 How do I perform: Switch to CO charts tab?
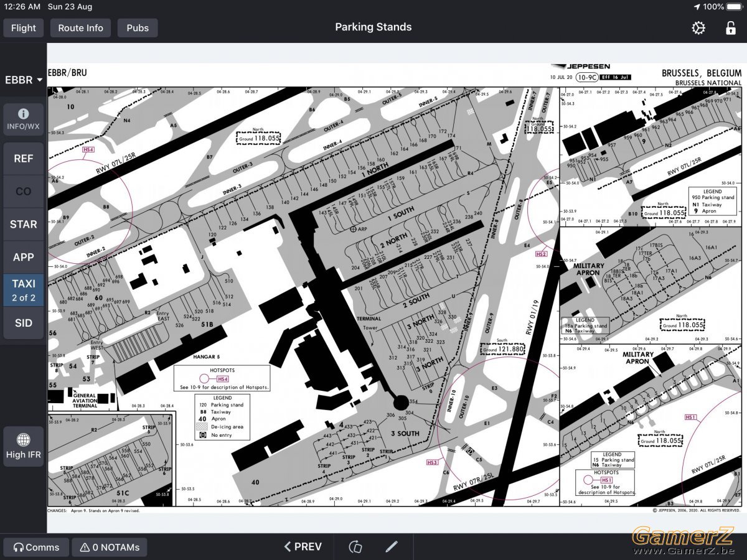click(24, 192)
